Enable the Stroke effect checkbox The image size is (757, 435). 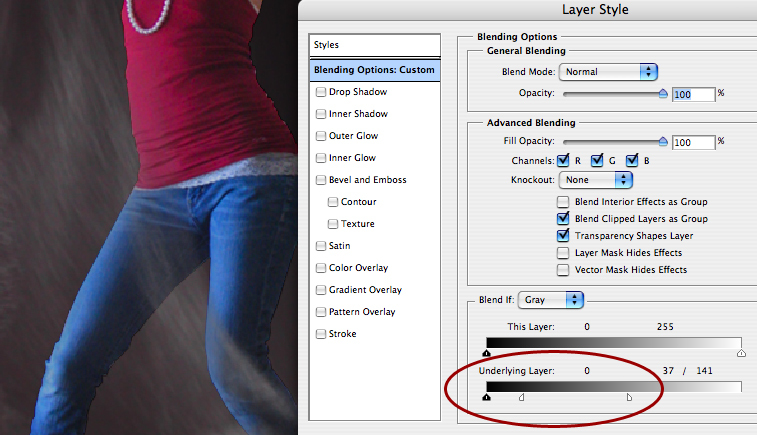click(x=320, y=334)
